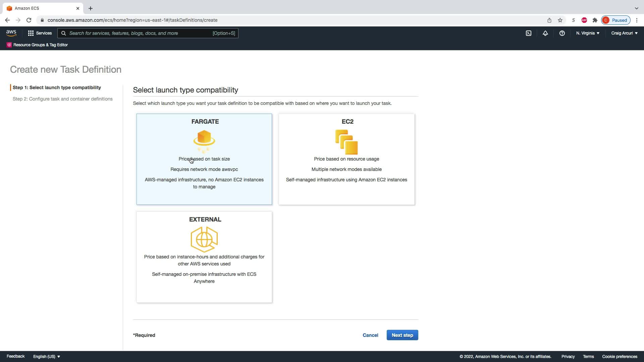Expand the N. Virginia region dropdown
The image size is (644, 362).
coord(588,33)
